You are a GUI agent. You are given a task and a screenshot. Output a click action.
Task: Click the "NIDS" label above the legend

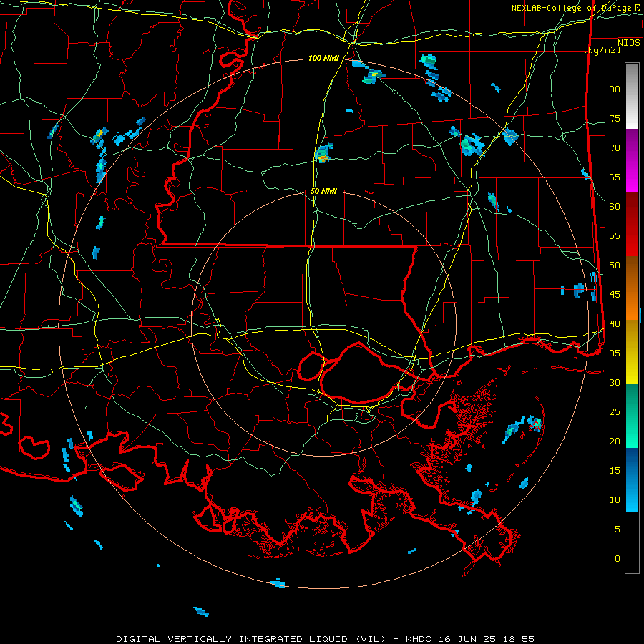coord(629,43)
